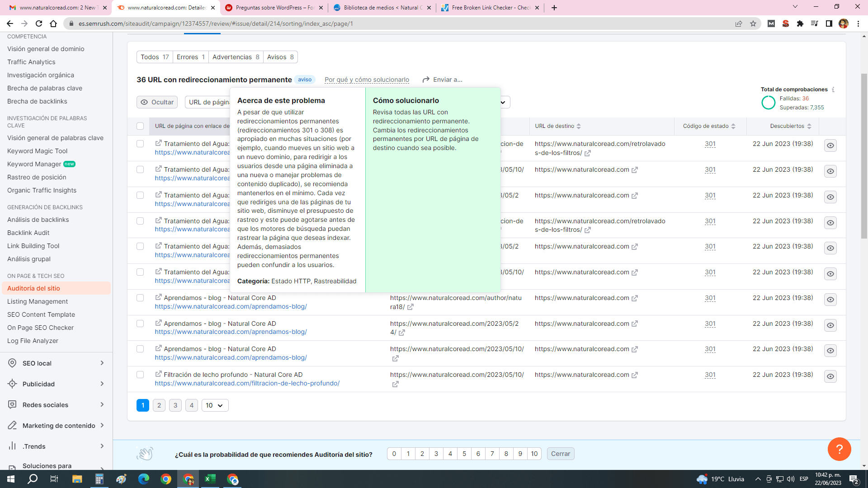Image resolution: width=868 pixels, height=488 pixels.
Task: Open Microsoft Edge from the taskbar
Action: click(144, 479)
